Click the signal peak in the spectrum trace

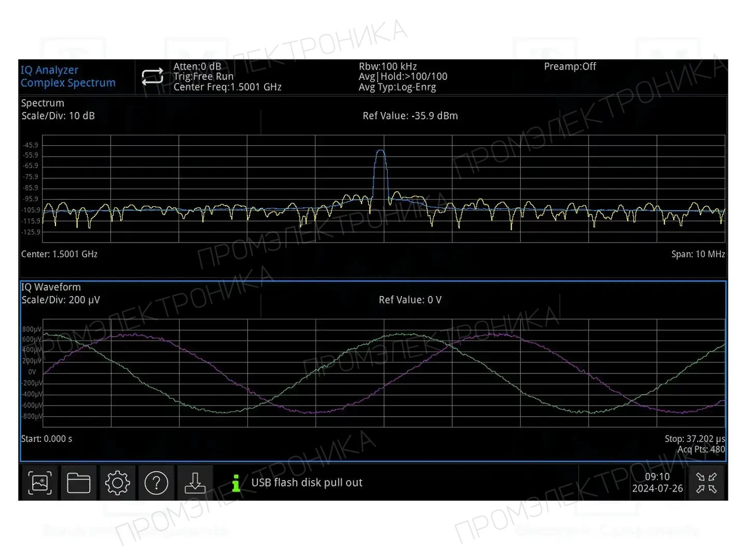[x=381, y=151]
